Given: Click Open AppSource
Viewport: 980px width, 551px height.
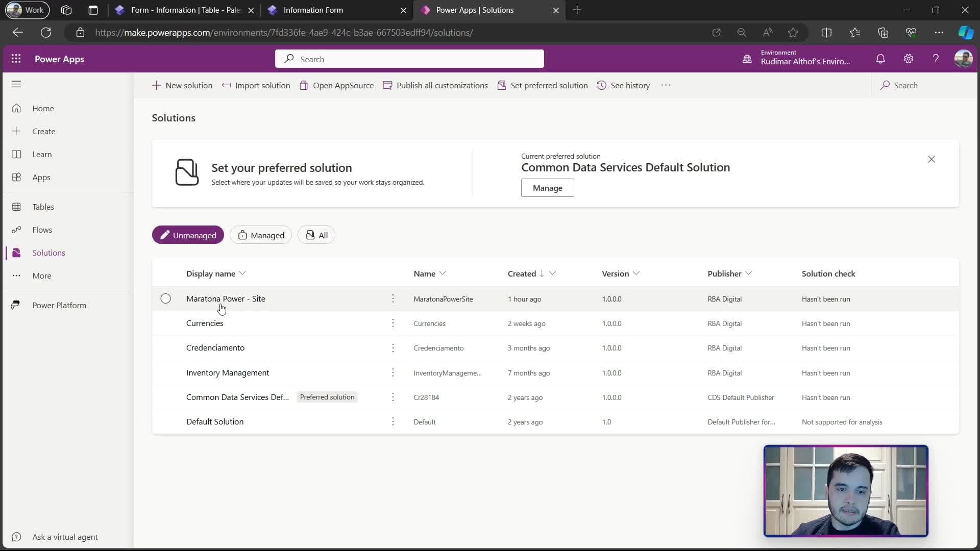Looking at the screenshot, I should [337, 85].
